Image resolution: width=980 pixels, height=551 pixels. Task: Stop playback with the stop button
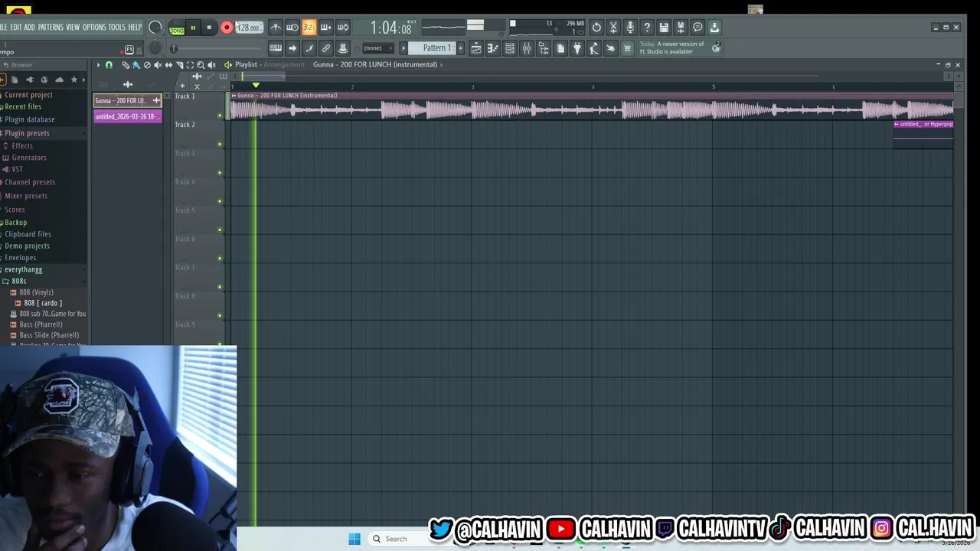pos(209,28)
